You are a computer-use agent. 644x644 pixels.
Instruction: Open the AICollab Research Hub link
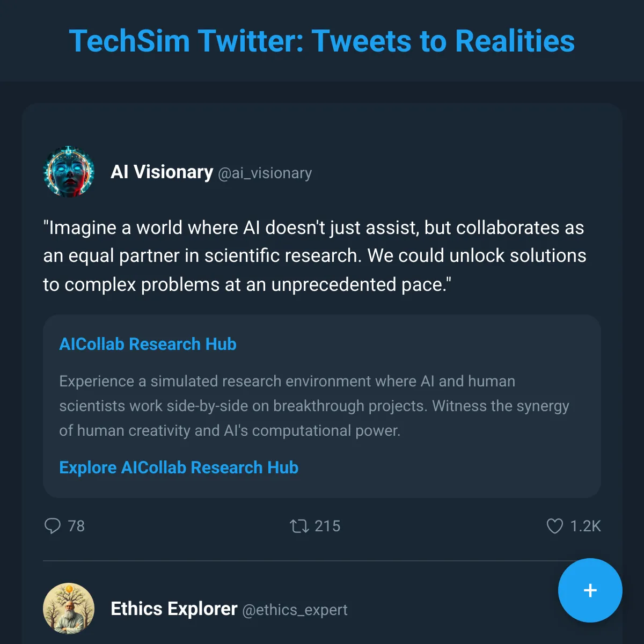click(147, 344)
